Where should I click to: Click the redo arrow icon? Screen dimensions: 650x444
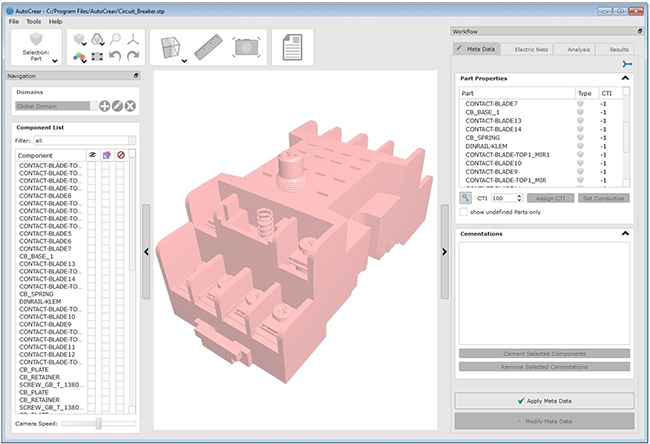[x=133, y=56]
